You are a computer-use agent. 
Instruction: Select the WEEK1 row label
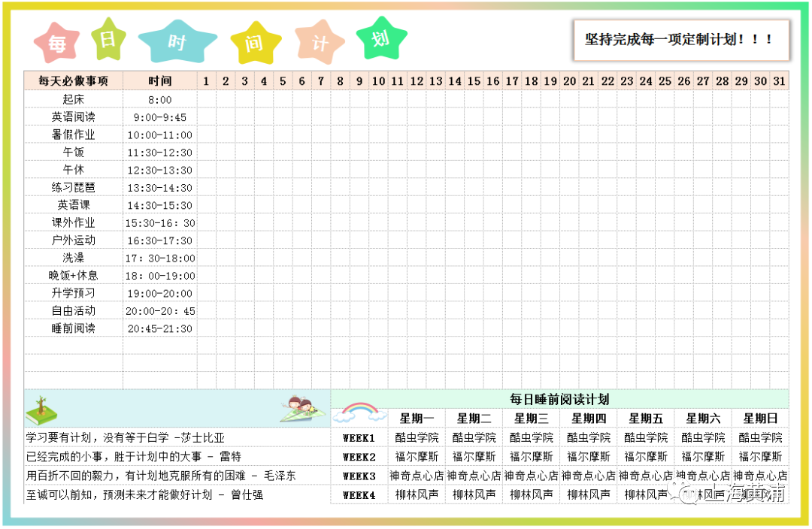pyautogui.click(x=359, y=438)
